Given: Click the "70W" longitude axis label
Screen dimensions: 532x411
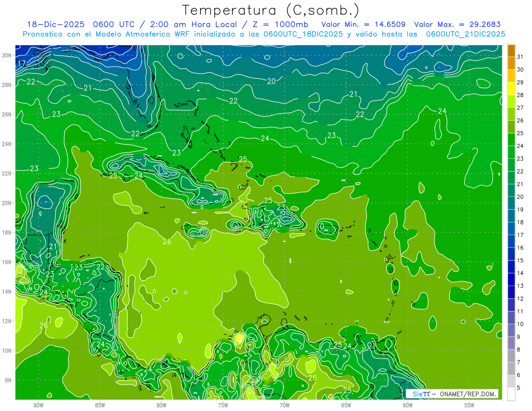Looking at the screenshot, I should point(285,405).
